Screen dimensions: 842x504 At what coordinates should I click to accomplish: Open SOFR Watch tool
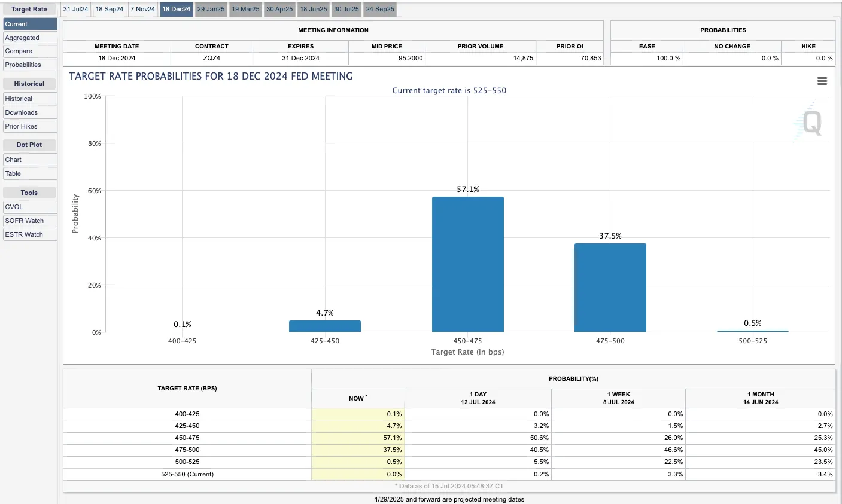pyautogui.click(x=29, y=221)
